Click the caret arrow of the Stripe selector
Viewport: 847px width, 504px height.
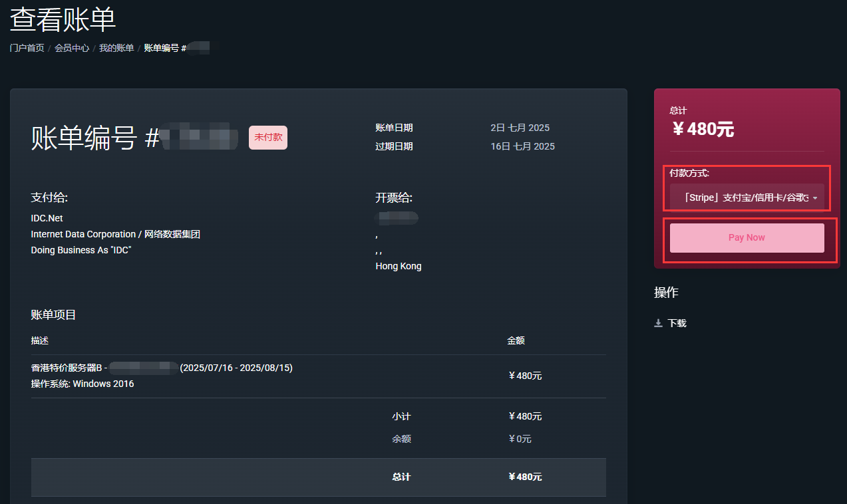click(x=815, y=198)
